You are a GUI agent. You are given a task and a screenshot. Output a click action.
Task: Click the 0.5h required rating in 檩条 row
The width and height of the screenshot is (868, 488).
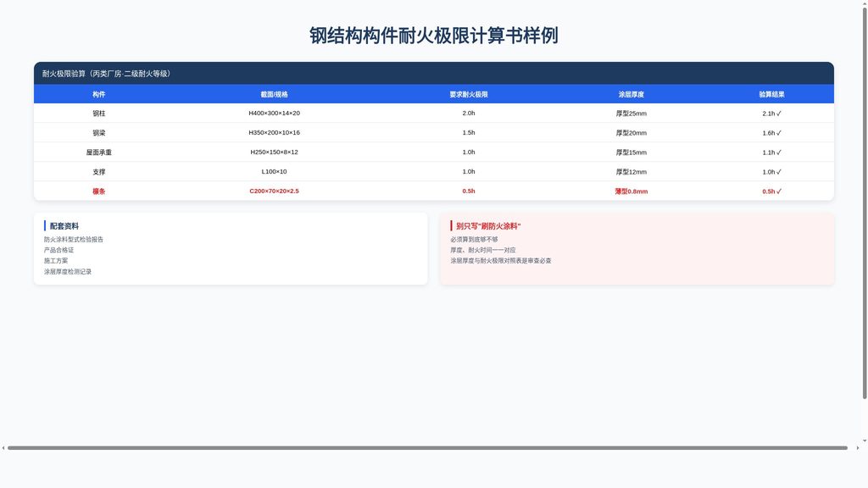coord(468,191)
